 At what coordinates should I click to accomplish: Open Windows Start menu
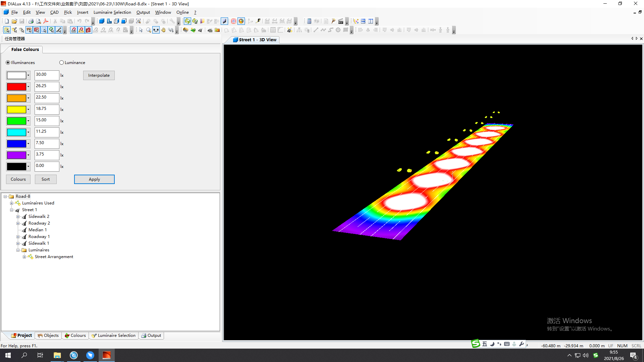point(8,355)
